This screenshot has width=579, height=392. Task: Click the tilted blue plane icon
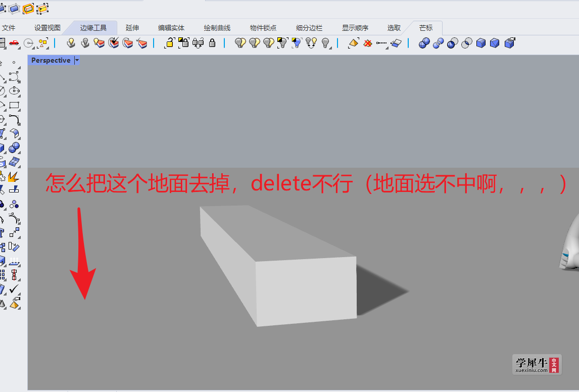coord(396,43)
